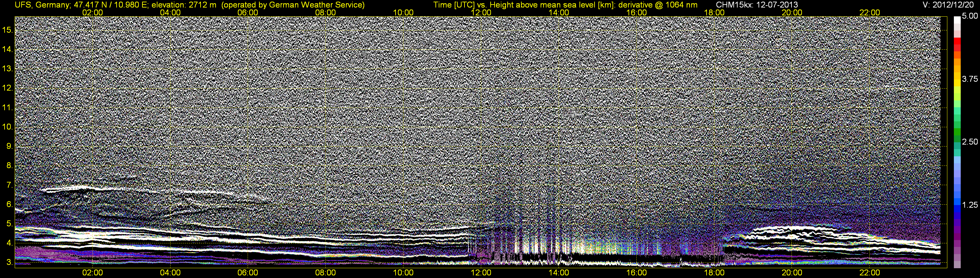Click the 9 km height axis label

point(9,146)
